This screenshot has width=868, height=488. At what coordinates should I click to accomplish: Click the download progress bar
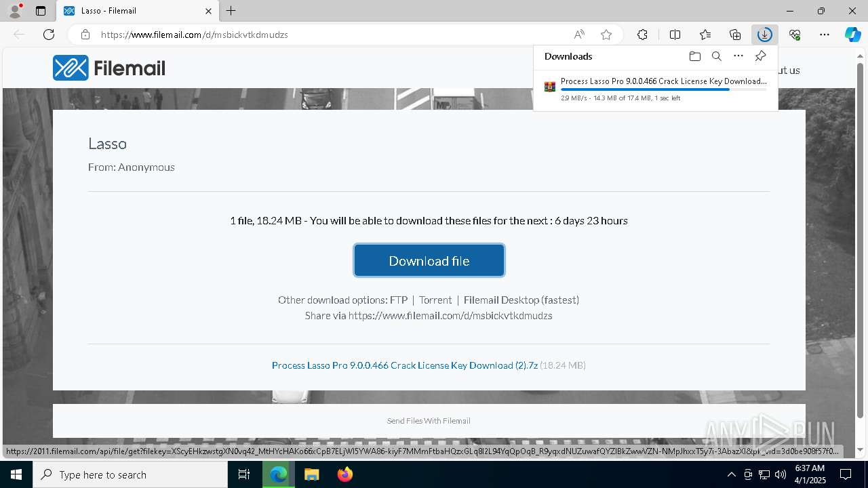tap(664, 89)
